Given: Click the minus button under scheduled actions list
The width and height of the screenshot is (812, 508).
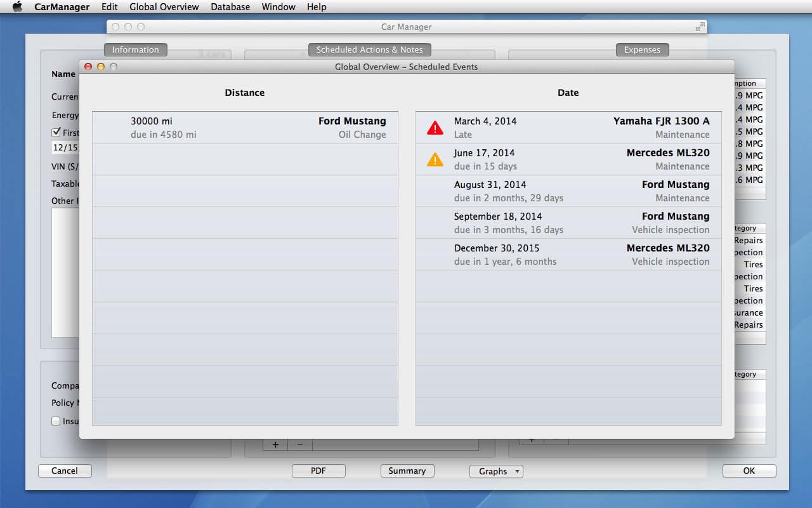Looking at the screenshot, I should (300, 444).
